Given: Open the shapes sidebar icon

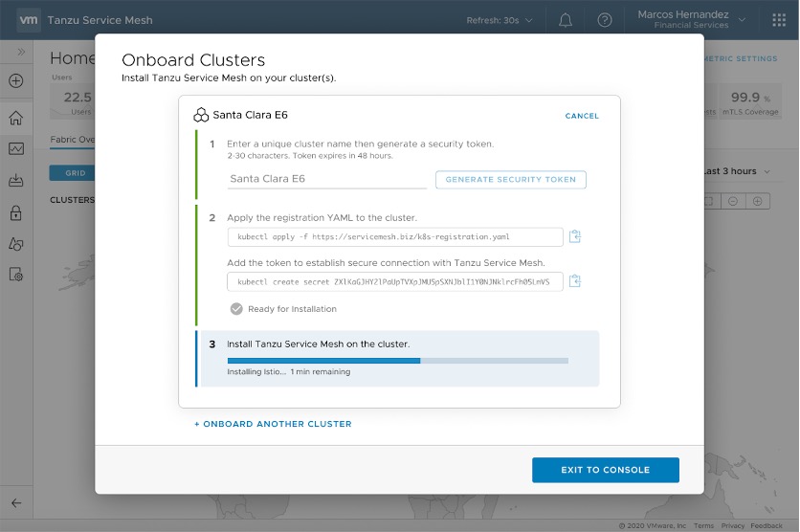Looking at the screenshot, I should (16, 244).
